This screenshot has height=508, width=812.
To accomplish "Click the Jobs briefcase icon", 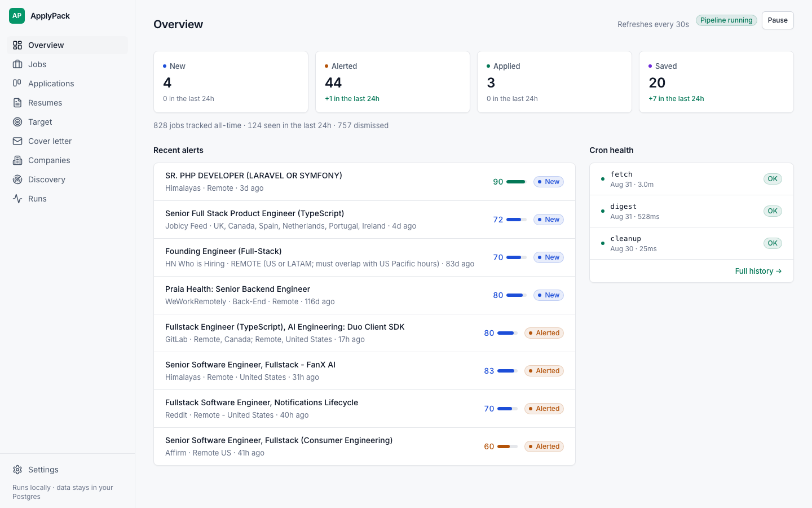I will (17, 64).
